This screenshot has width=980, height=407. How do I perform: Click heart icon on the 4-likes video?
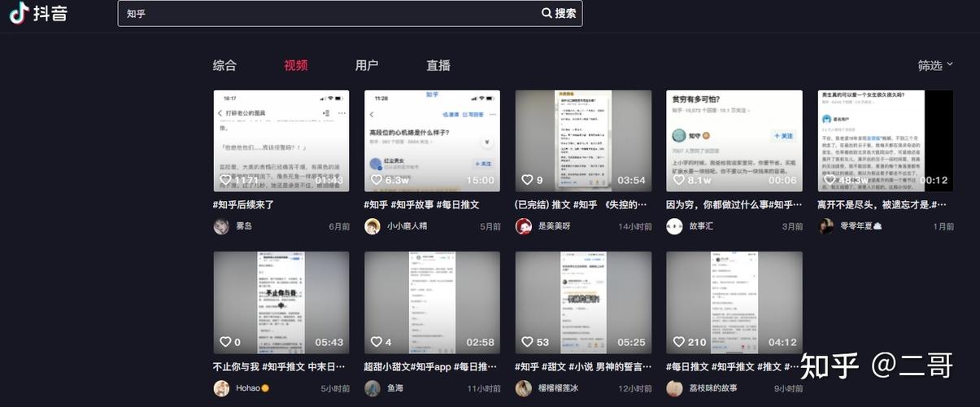[377, 342]
